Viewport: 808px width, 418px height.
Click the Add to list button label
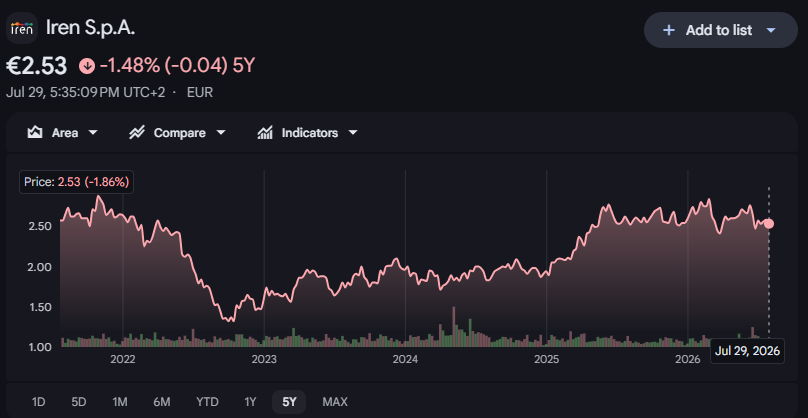pyautogui.click(x=719, y=30)
